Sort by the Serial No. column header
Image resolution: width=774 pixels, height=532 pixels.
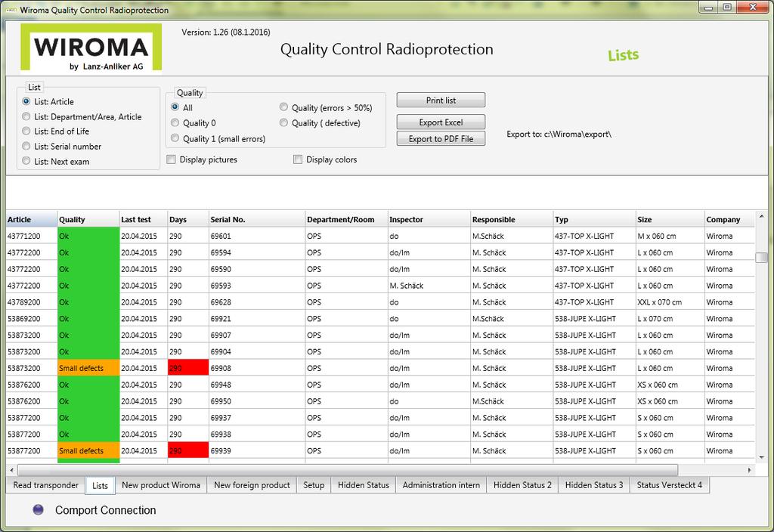pos(257,220)
